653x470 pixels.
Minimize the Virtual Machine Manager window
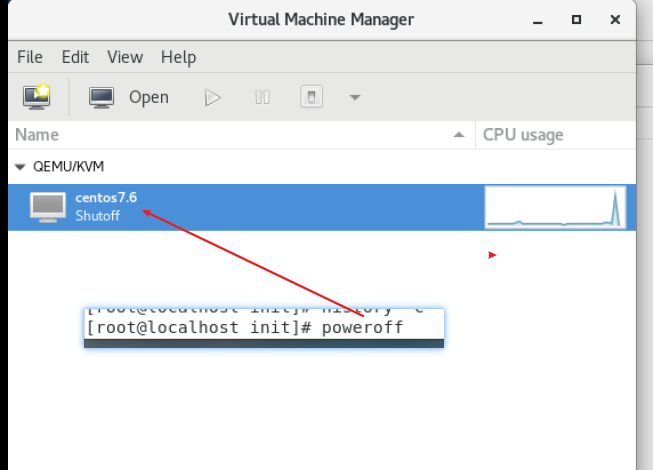click(x=538, y=20)
